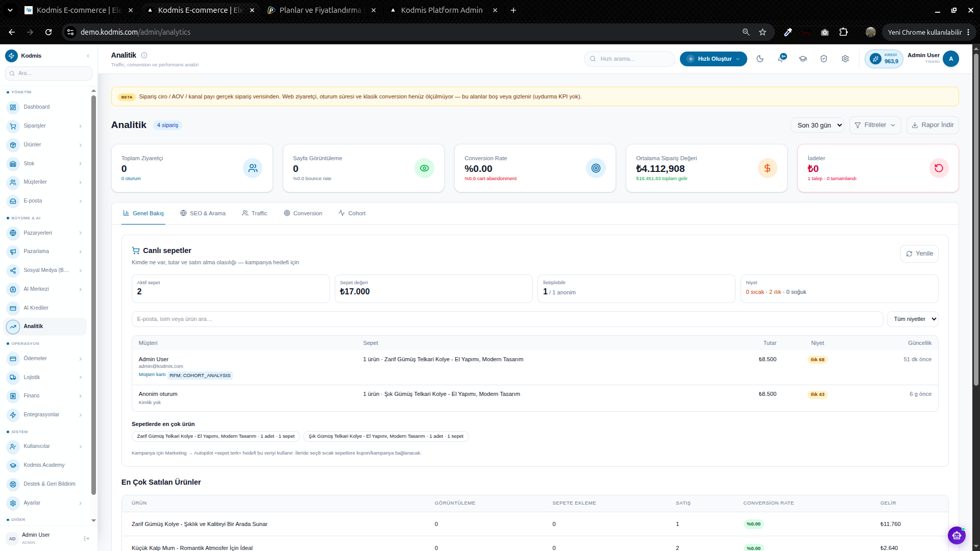Switch to the SEO & Arama tab
Viewport: 980px width, 551px height.
[203, 213]
